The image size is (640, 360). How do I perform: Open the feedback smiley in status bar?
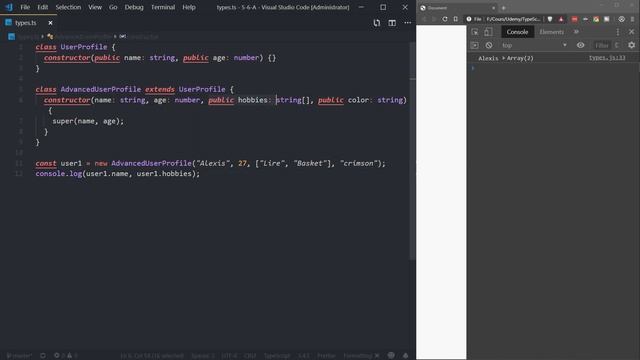click(x=391, y=356)
